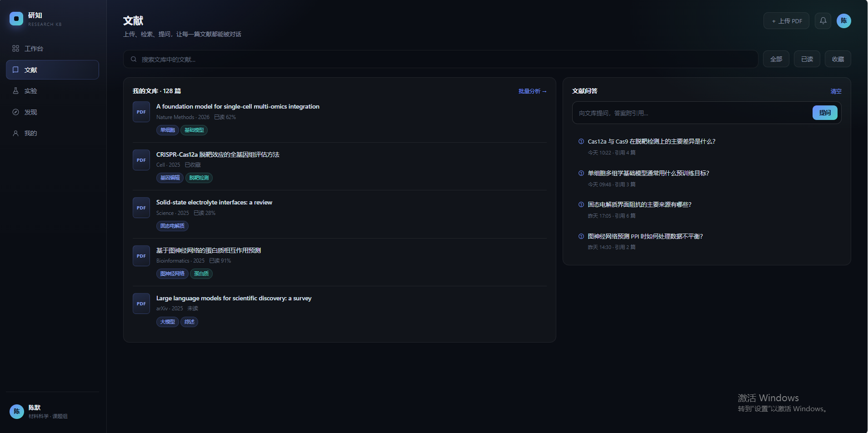
Task: Click the search magnifier icon
Action: point(134,59)
